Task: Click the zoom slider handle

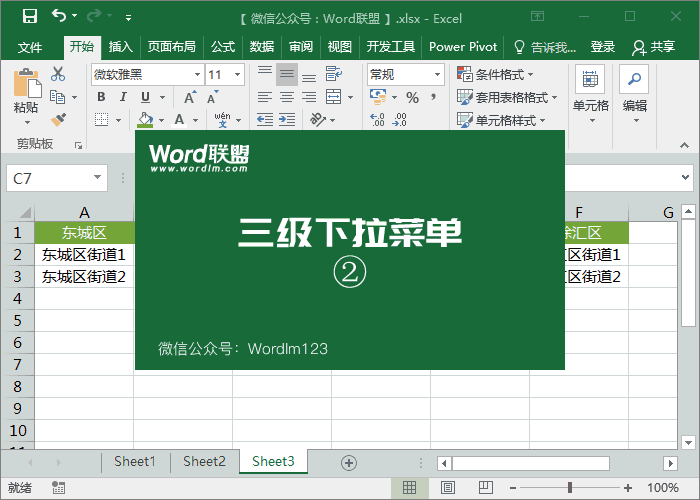Action: click(x=570, y=487)
